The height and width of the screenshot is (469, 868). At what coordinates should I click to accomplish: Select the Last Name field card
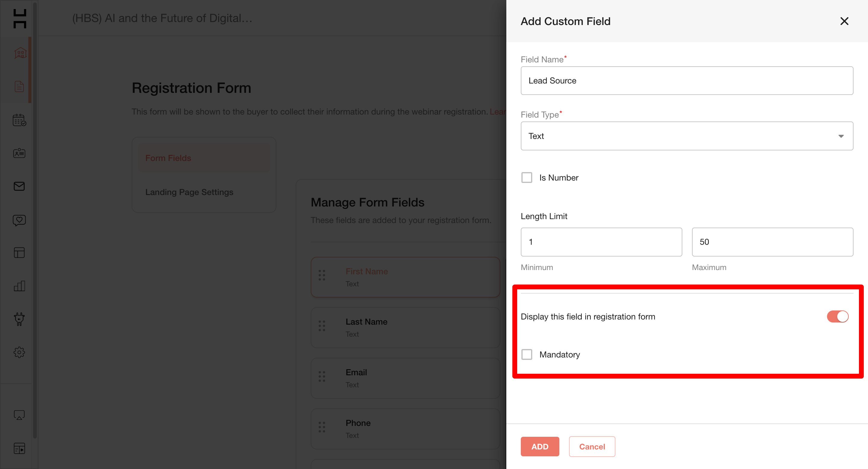tap(405, 328)
